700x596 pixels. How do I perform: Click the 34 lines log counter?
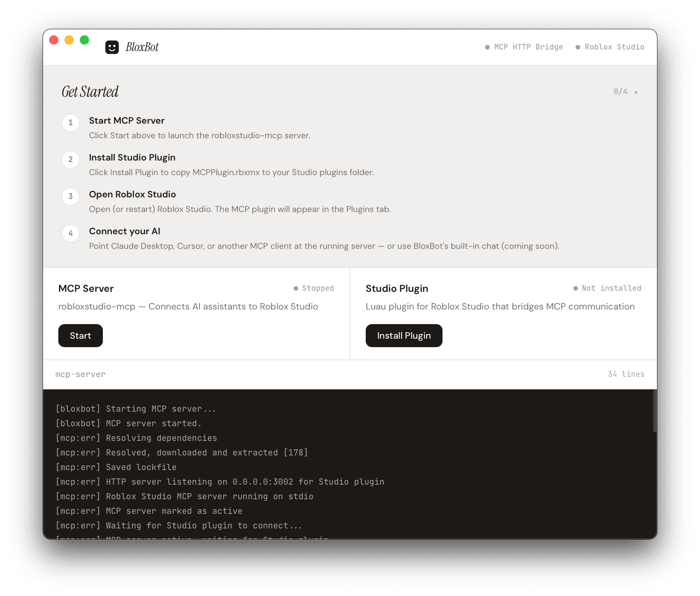(626, 374)
